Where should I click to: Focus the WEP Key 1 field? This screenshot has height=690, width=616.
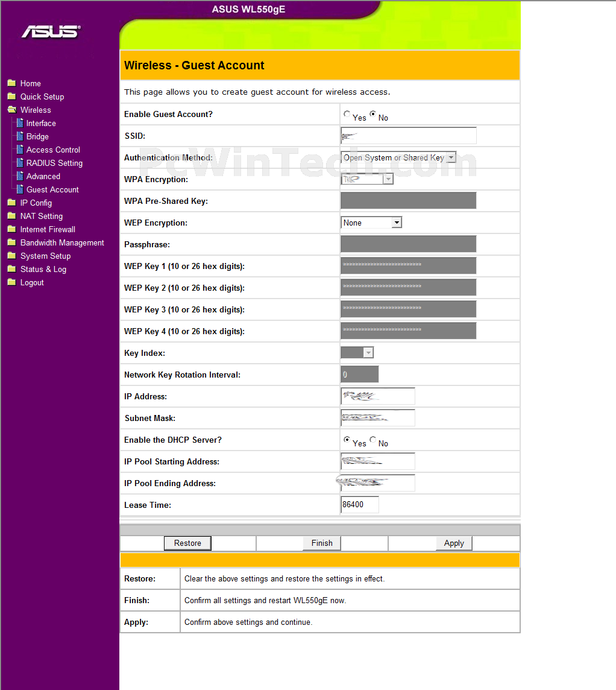pyautogui.click(x=409, y=266)
